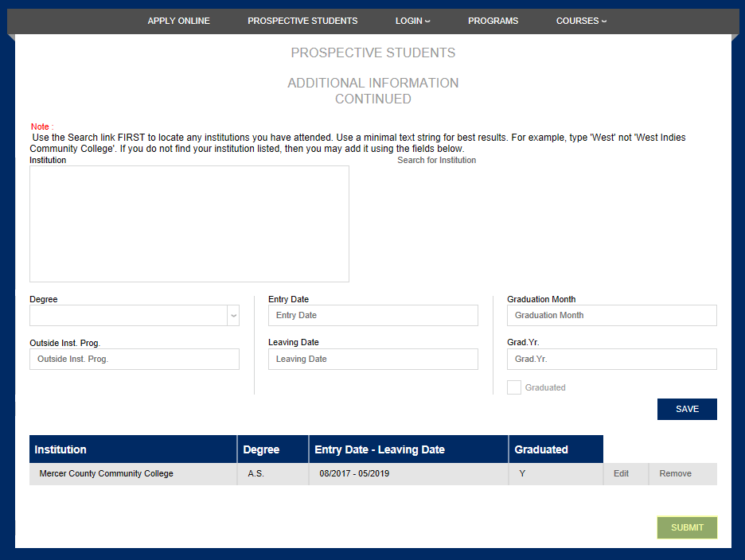
Task: Open the PROGRAMS navigation item
Action: pos(493,21)
